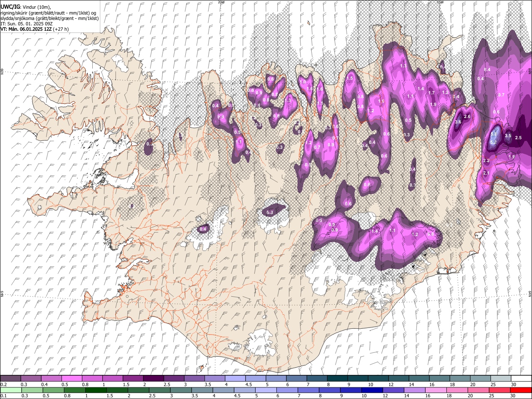Click the 25–30 red swatch in lower legend
This screenshot has width=532, height=399.
[499, 390]
